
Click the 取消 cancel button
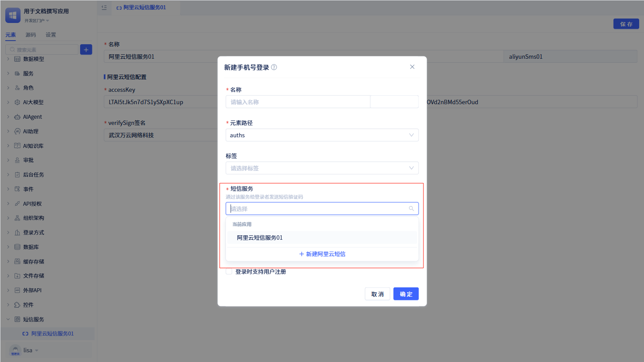377,294
